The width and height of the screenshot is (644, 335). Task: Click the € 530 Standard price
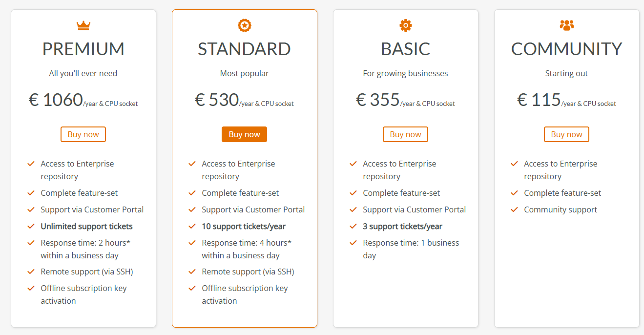coord(217,100)
